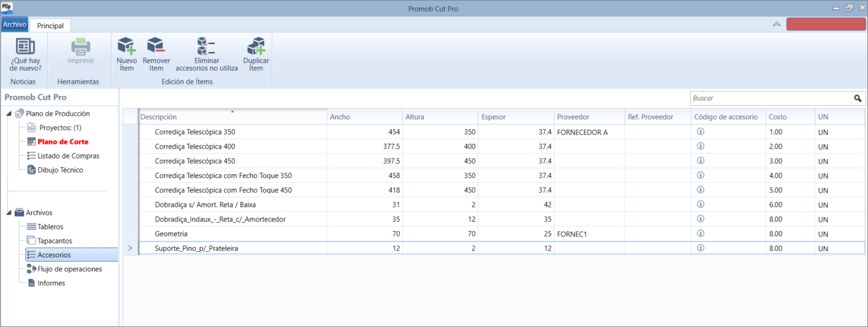Open Tapacantos under Archivos
The width and height of the screenshot is (868, 327).
click(x=55, y=241)
